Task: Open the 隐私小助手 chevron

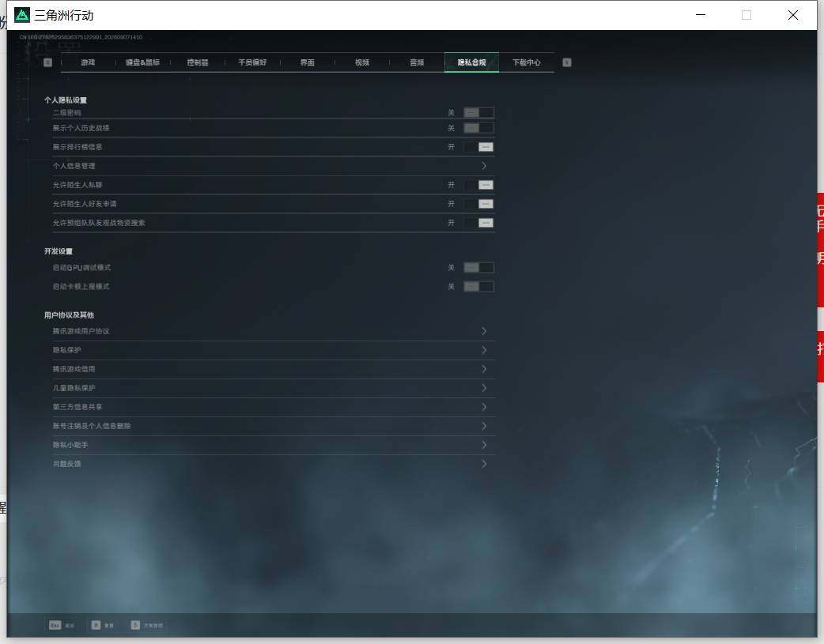Action: pyautogui.click(x=484, y=445)
